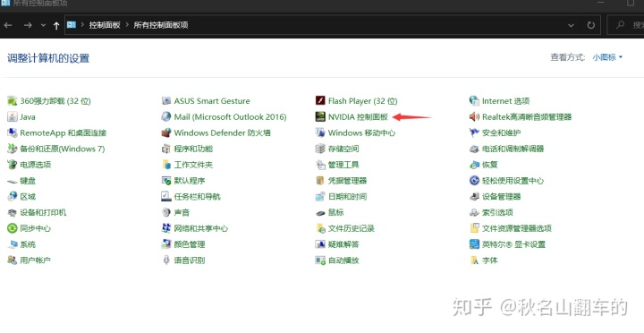Screen dimensions: 644x333
Task: Open the 英特尔® 显卡设置 icon
Action: coord(474,244)
